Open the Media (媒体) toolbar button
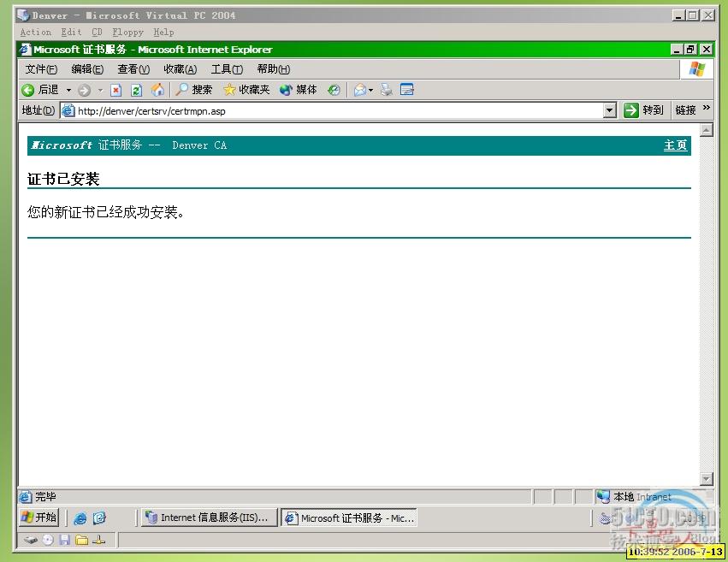Image resolution: width=728 pixels, height=562 pixels. click(x=298, y=90)
